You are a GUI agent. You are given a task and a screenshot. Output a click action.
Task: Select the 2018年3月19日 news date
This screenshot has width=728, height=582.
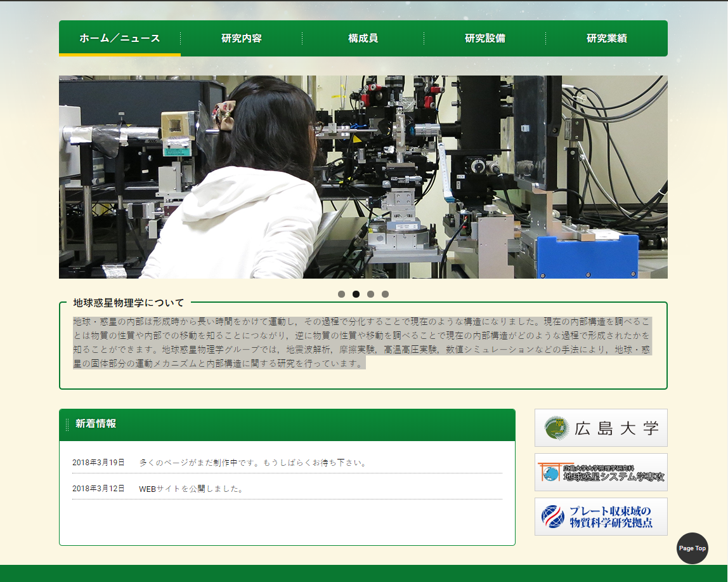[98, 463]
